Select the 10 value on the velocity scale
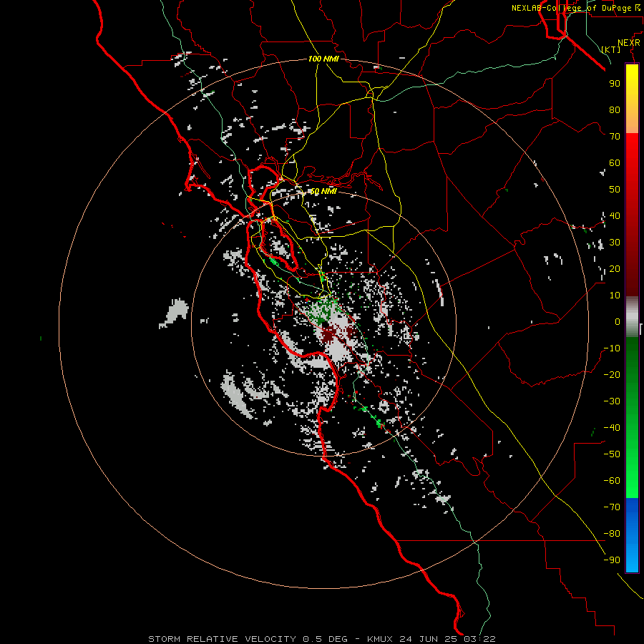The width and height of the screenshot is (644, 644). point(615,296)
